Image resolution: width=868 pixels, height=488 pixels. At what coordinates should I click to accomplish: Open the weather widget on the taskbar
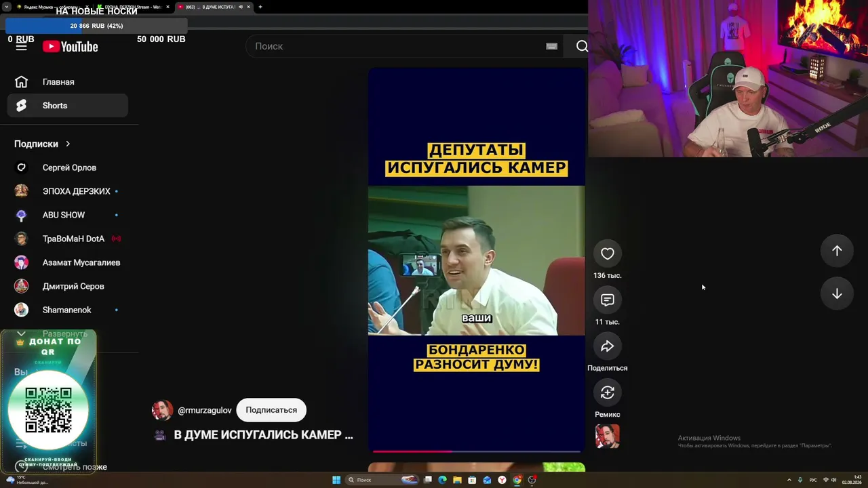(x=27, y=480)
